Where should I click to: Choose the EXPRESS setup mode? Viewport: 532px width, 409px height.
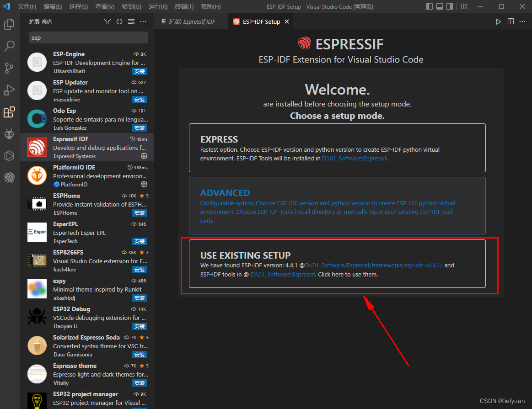click(x=337, y=148)
